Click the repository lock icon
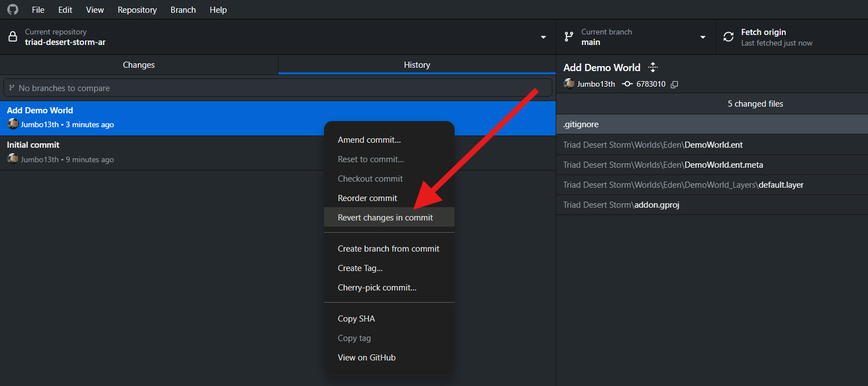The height and width of the screenshot is (386, 868). (x=13, y=37)
